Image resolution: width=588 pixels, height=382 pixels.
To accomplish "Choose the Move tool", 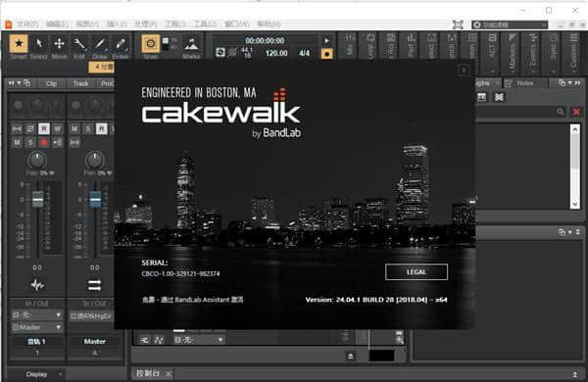I will 59,44.
